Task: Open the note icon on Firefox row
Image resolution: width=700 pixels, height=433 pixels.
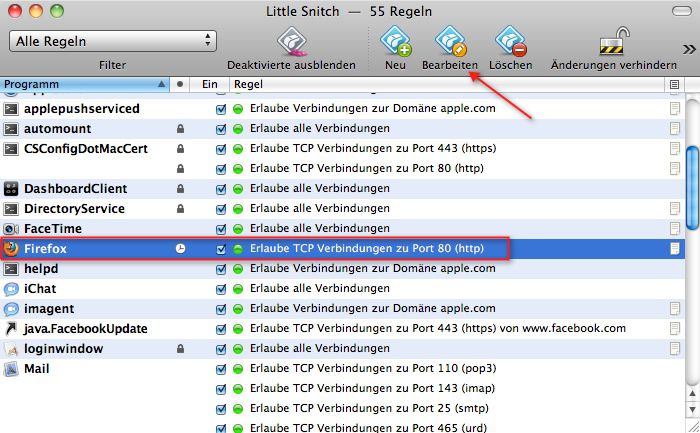Action: coord(675,249)
